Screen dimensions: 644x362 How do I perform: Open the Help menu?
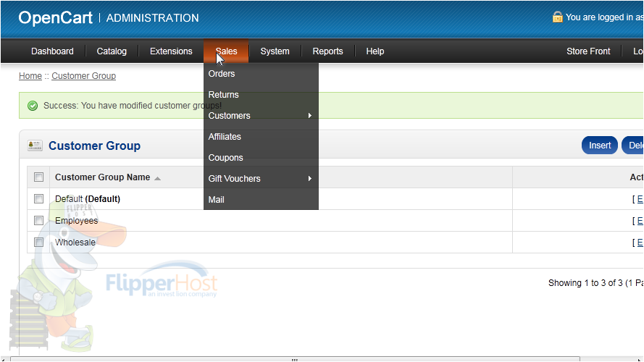pos(375,51)
